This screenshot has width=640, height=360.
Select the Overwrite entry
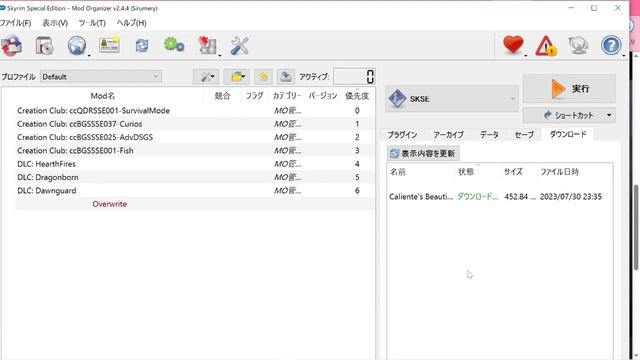[195, 204]
